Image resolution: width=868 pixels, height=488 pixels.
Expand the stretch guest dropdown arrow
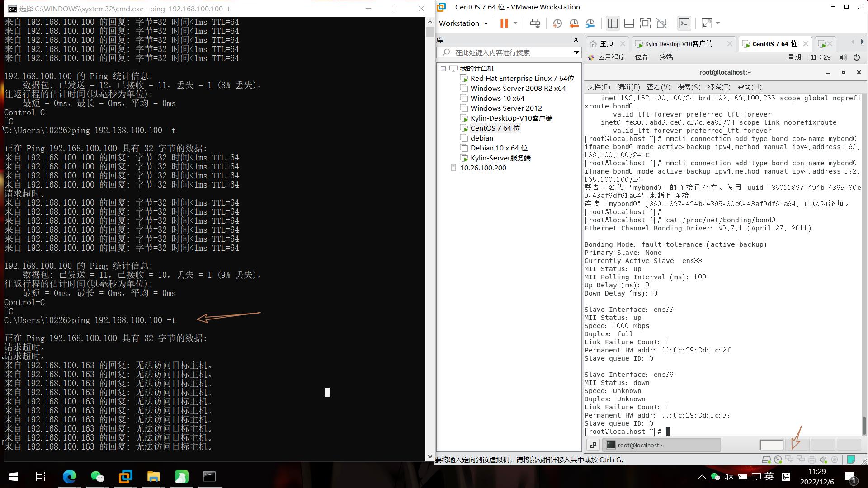point(718,23)
